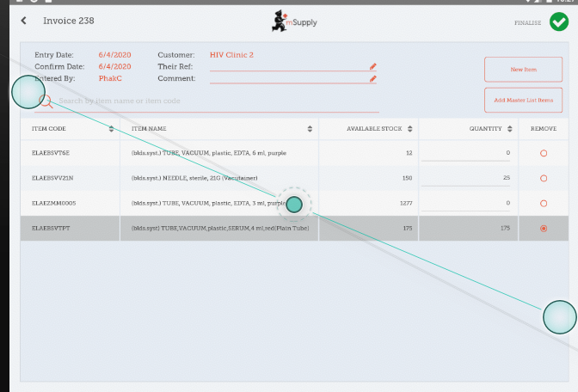Image resolution: width=578 pixels, height=392 pixels.
Task: Edit Their Ref with the pencil icon
Action: [x=372, y=66]
